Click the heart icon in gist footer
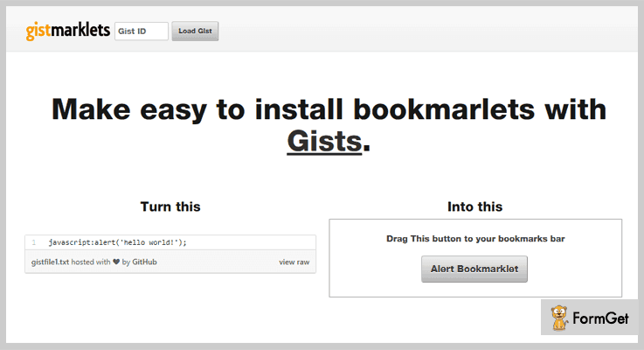This screenshot has width=644, height=350. [x=116, y=262]
